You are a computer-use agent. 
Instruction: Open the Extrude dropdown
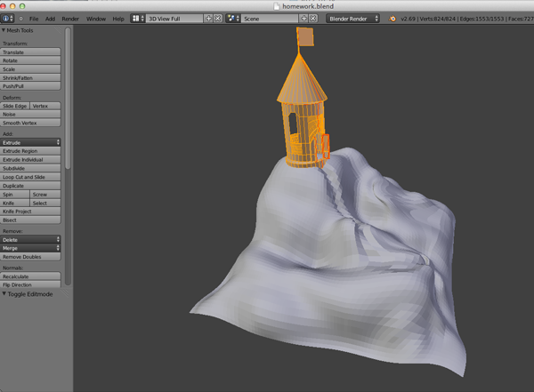[31, 142]
